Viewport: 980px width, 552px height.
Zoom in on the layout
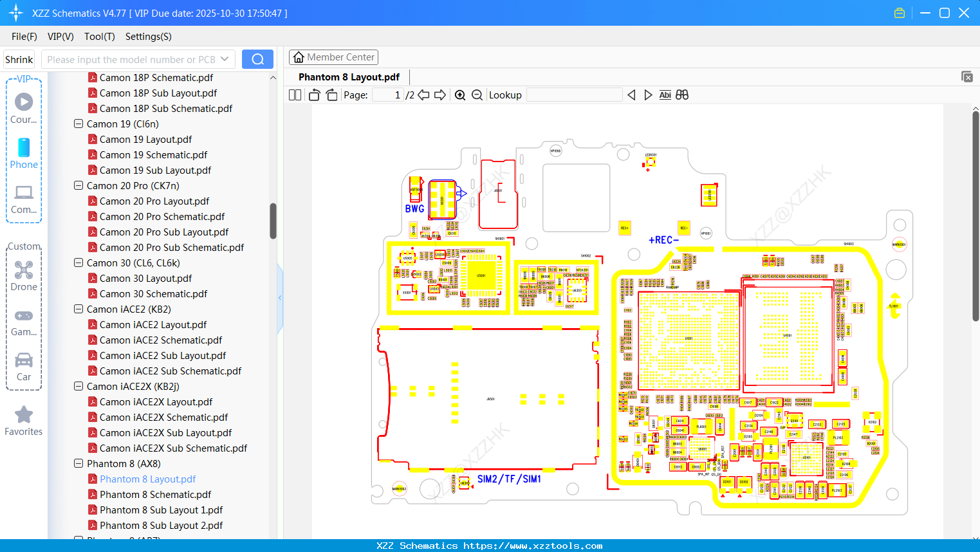click(x=460, y=95)
